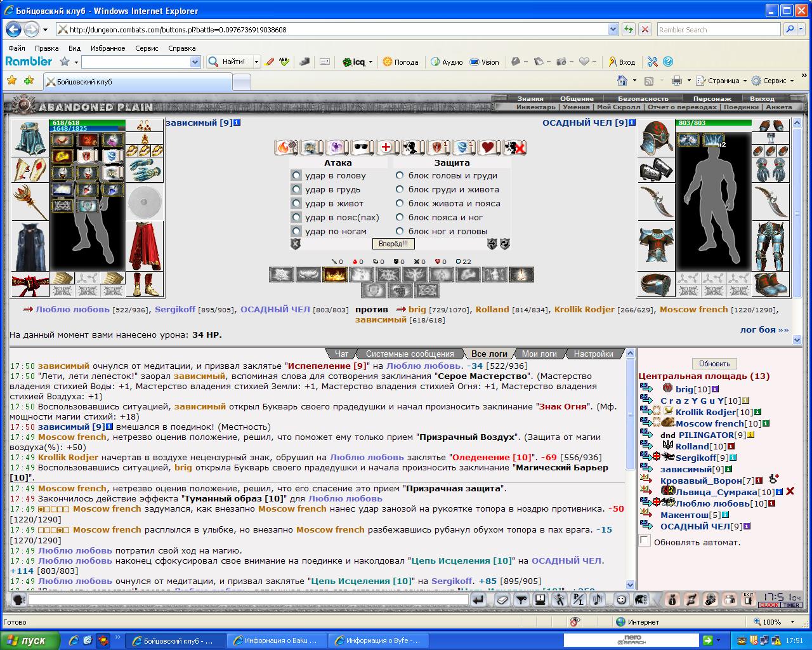
Task: Click the gray X shield icon under attacks
Action: [x=295, y=244]
